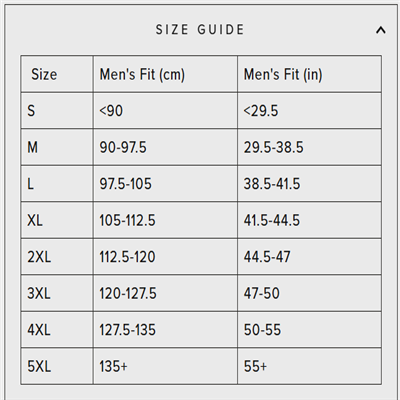Click the L size row label
400x400 pixels.
click(x=30, y=184)
